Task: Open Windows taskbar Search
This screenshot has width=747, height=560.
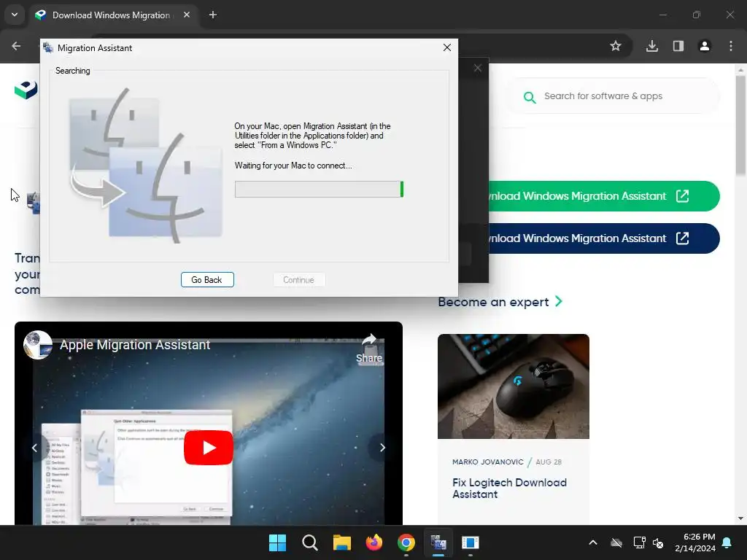Action: click(309, 542)
